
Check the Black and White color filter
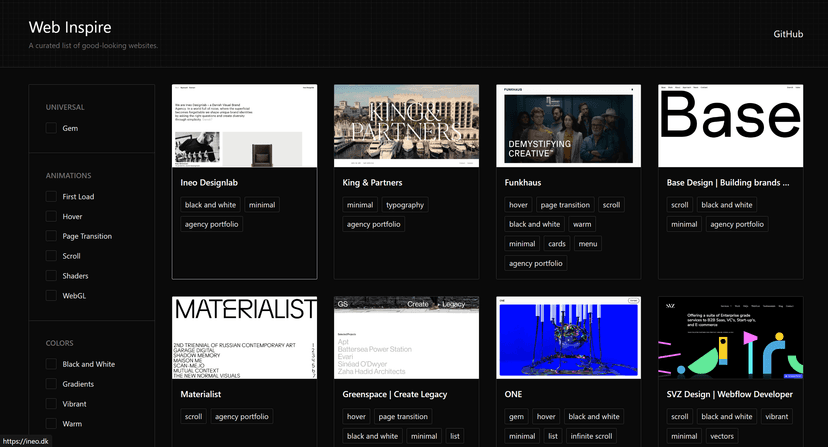click(x=51, y=364)
